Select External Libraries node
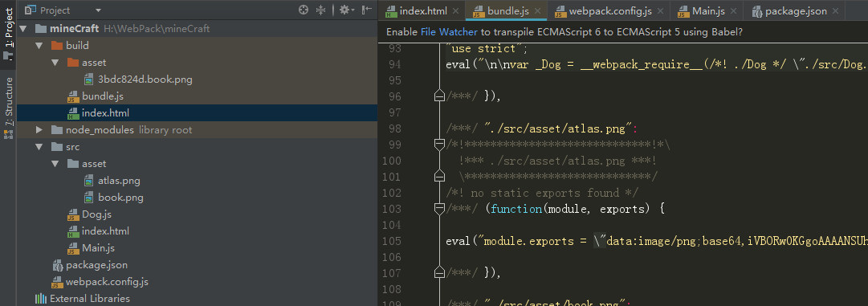The height and width of the screenshot is (306, 868). (x=89, y=299)
